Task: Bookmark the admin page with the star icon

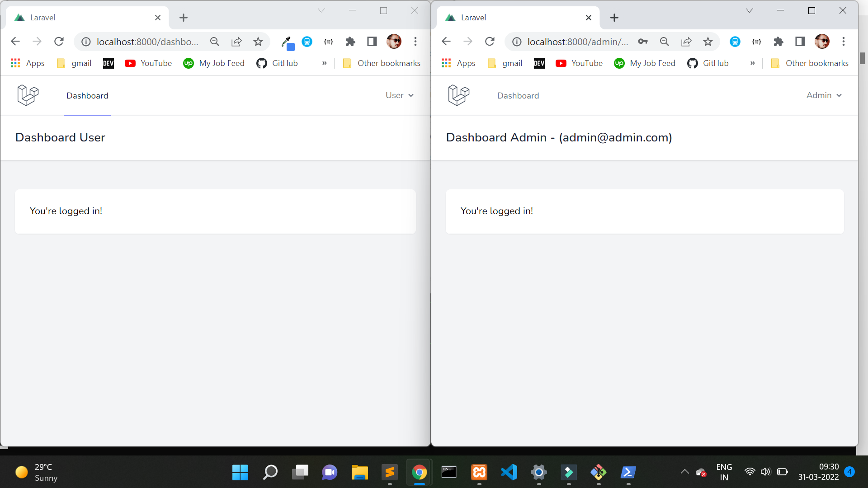Action: (x=708, y=42)
